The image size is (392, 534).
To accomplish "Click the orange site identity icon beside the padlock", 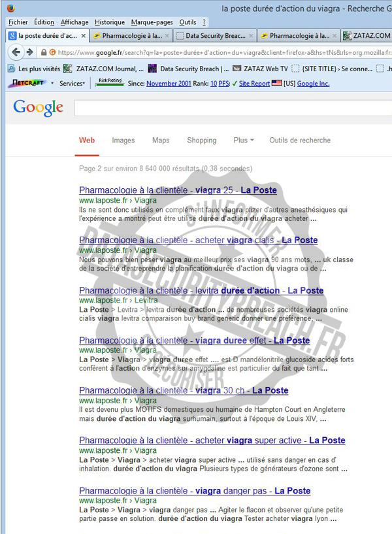I will coord(52,52).
